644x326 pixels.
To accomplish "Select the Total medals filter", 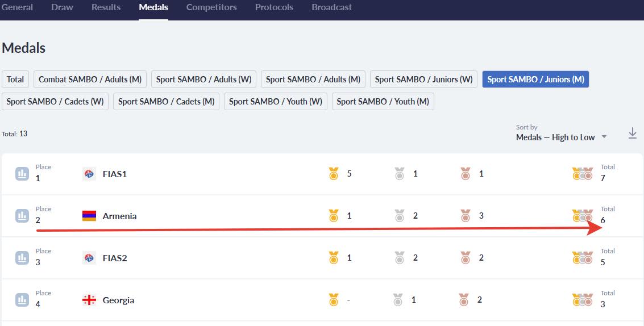I will [x=15, y=80].
